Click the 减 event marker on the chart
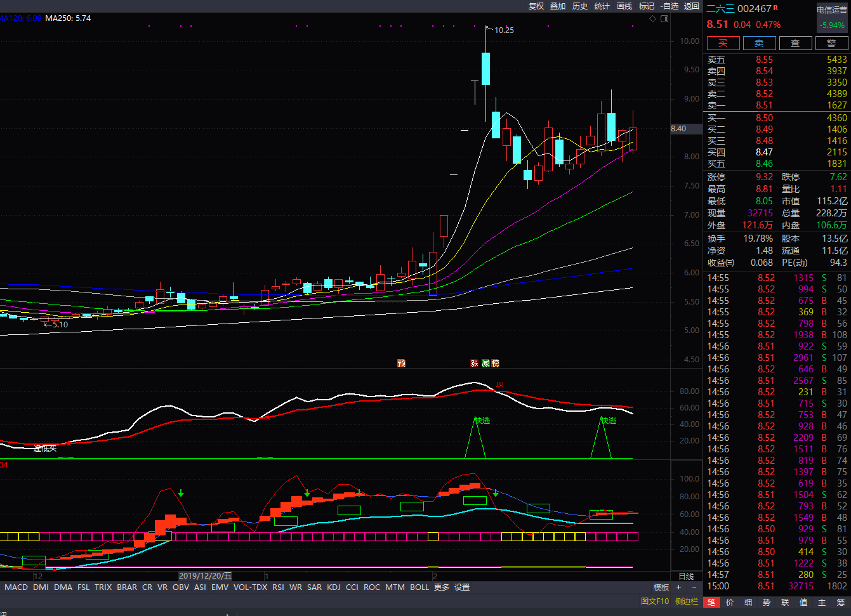851x616 pixels. [485, 364]
